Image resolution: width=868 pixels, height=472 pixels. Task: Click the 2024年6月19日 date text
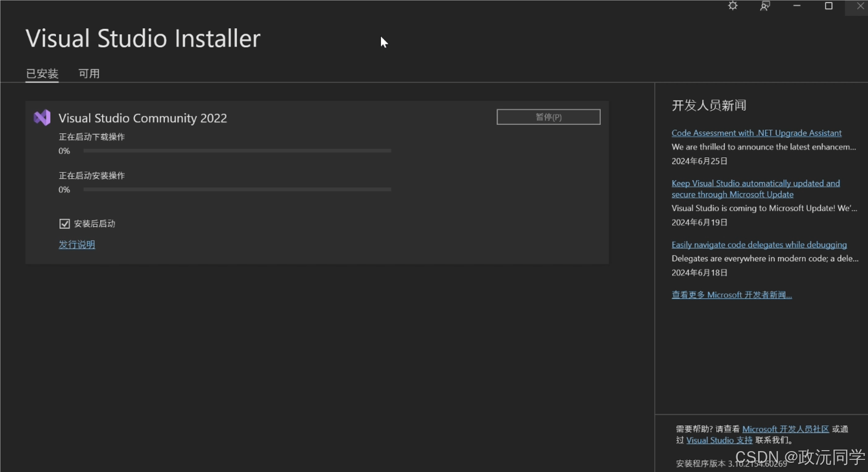pos(699,222)
